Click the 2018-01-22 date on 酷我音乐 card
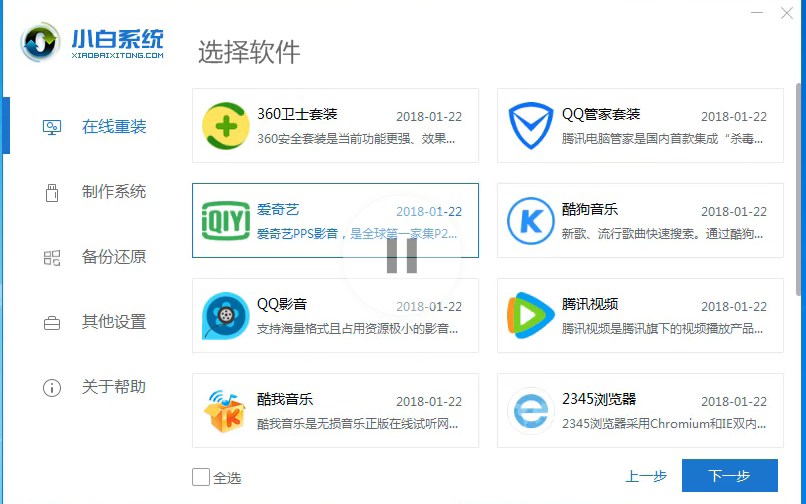The image size is (806, 504). 429,402
